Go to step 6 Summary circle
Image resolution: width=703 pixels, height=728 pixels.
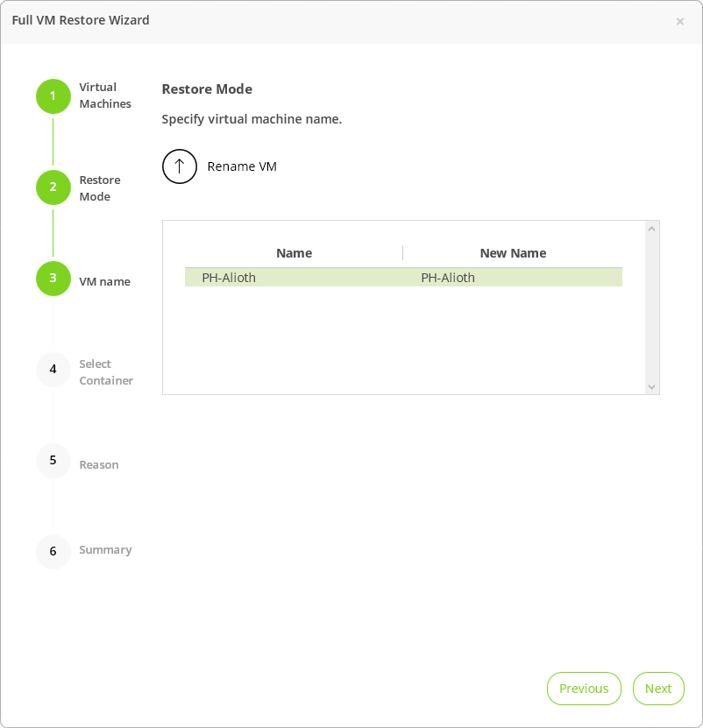click(x=53, y=552)
